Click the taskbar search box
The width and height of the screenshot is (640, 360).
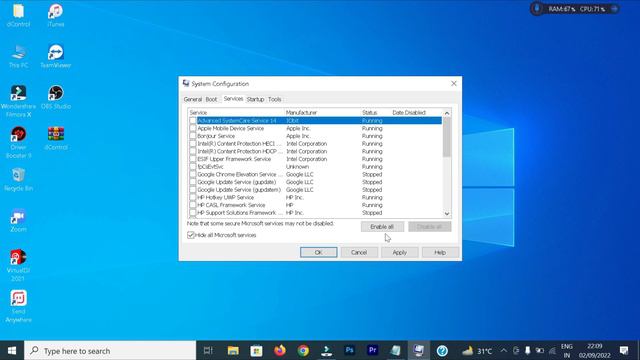coord(110,351)
